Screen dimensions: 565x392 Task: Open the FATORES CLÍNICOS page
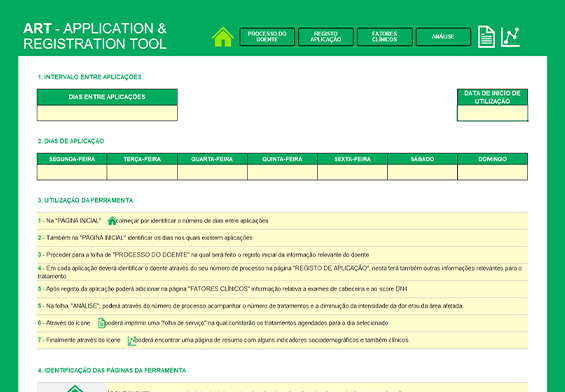coord(384,37)
